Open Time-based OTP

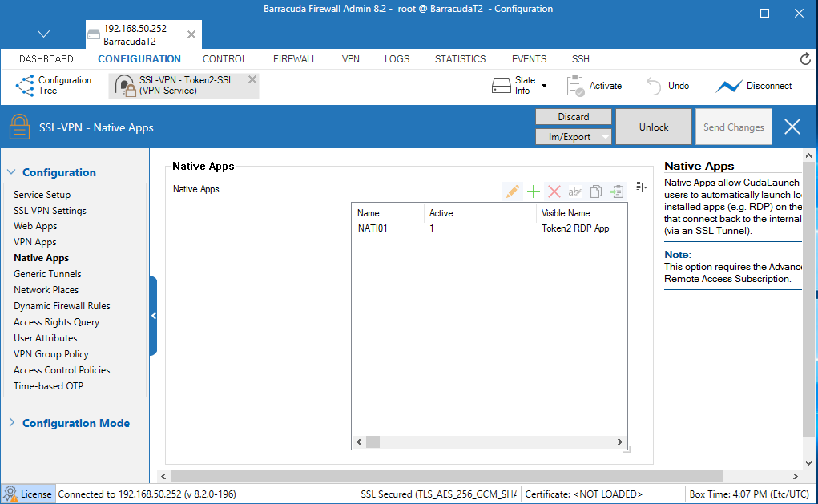(x=49, y=386)
